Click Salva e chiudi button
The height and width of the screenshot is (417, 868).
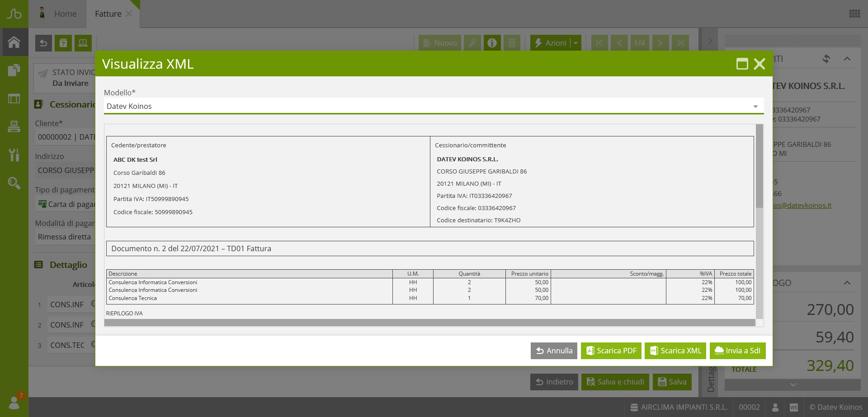pos(615,382)
